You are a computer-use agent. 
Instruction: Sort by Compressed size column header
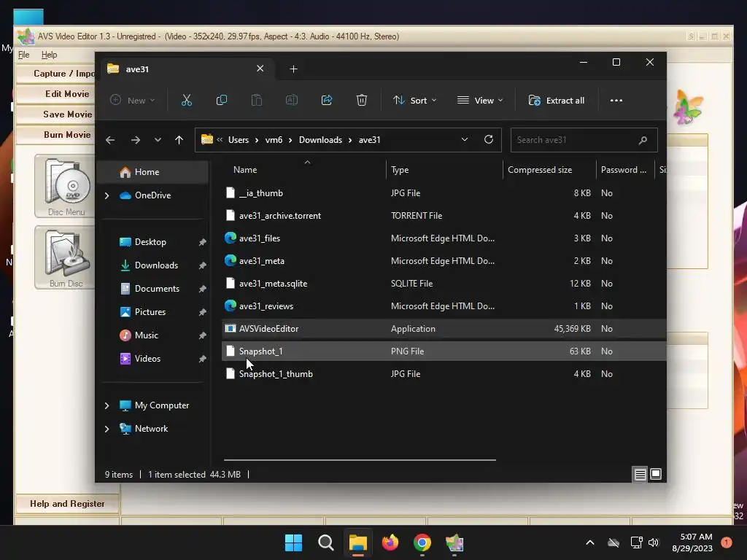click(549, 169)
